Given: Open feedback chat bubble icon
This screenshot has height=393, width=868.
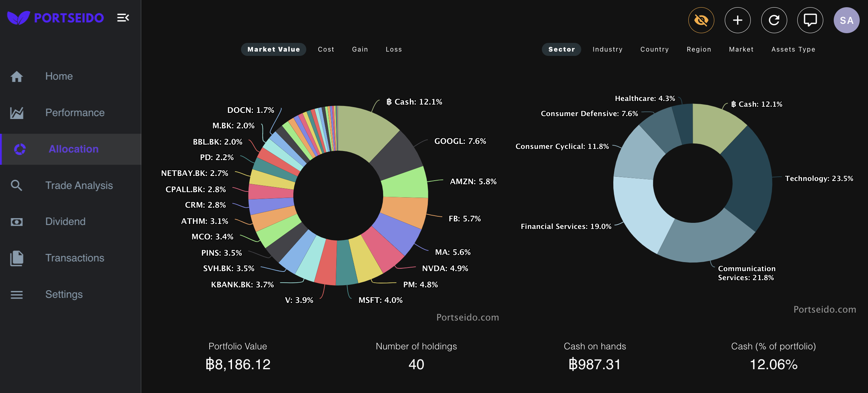Looking at the screenshot, I should [x=810, y=20].
